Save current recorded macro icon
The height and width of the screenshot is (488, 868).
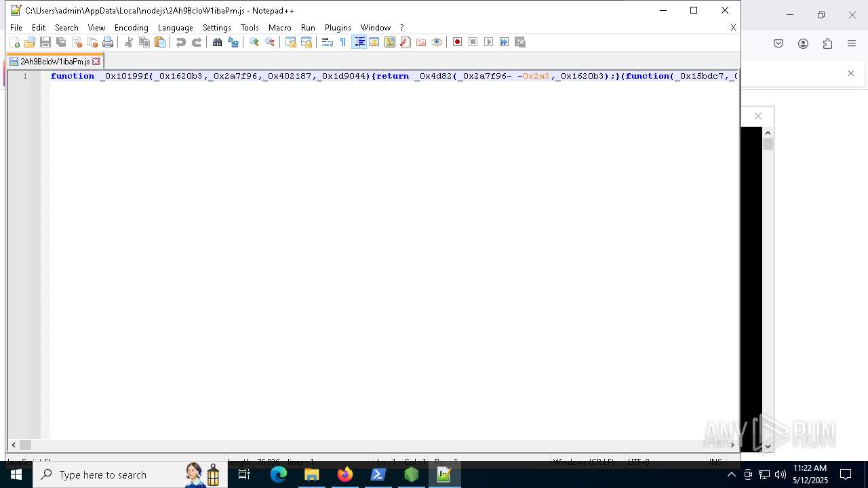click(520, 42)
